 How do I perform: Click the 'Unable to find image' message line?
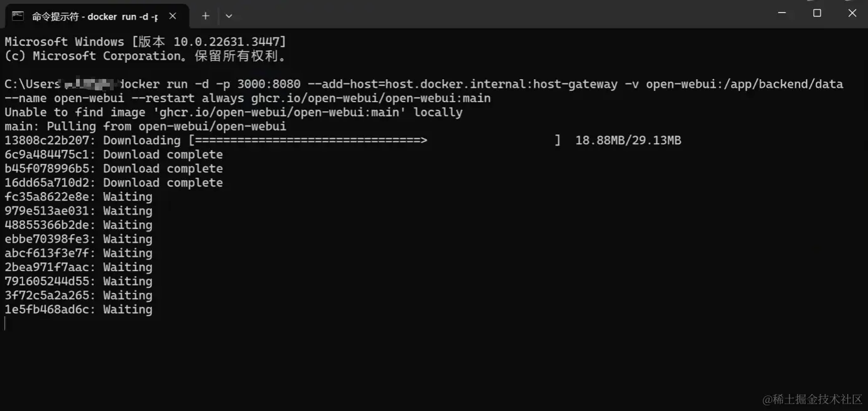pos(234,112)
